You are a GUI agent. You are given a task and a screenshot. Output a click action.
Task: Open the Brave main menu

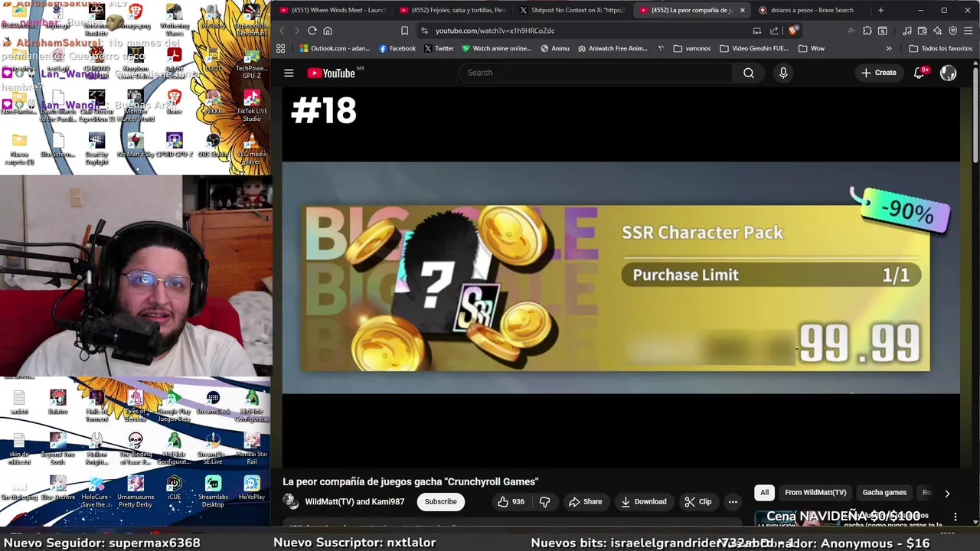[969, 31]
